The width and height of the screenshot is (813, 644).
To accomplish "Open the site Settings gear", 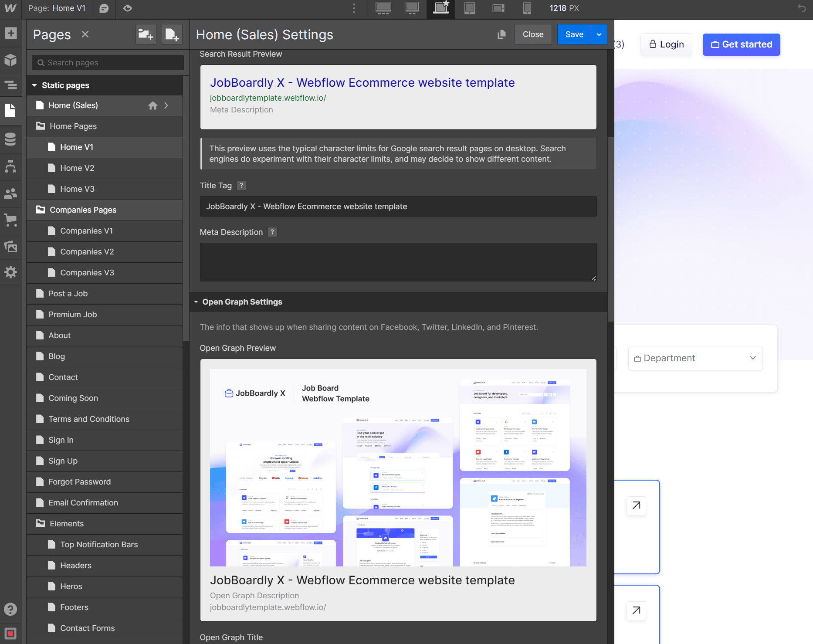I will click(x=10, y=272).
